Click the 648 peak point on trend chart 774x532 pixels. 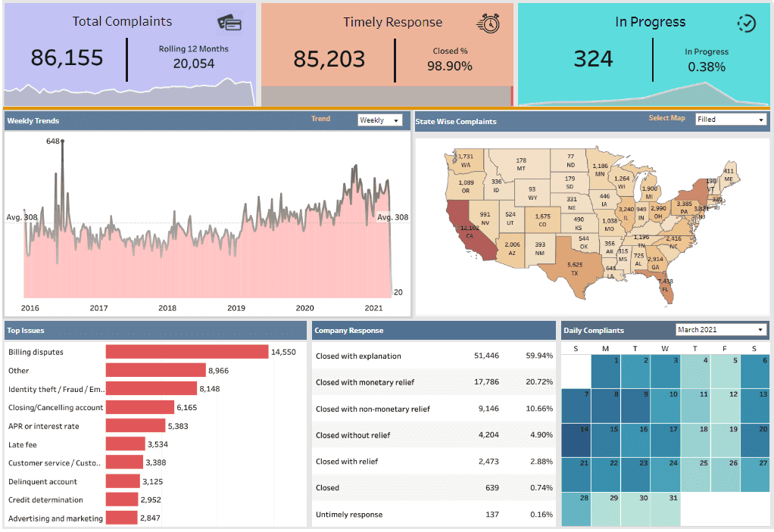(62, 142)
